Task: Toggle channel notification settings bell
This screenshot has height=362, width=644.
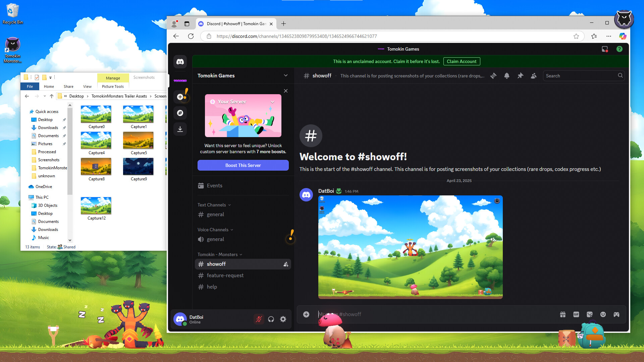Action: coord(506,76)
